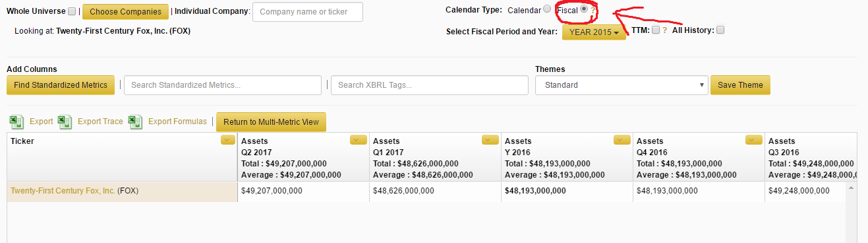Select the Calendar radio button
Image resolution: width=868 pixels, height=243 pixels.
pos(547,9)
